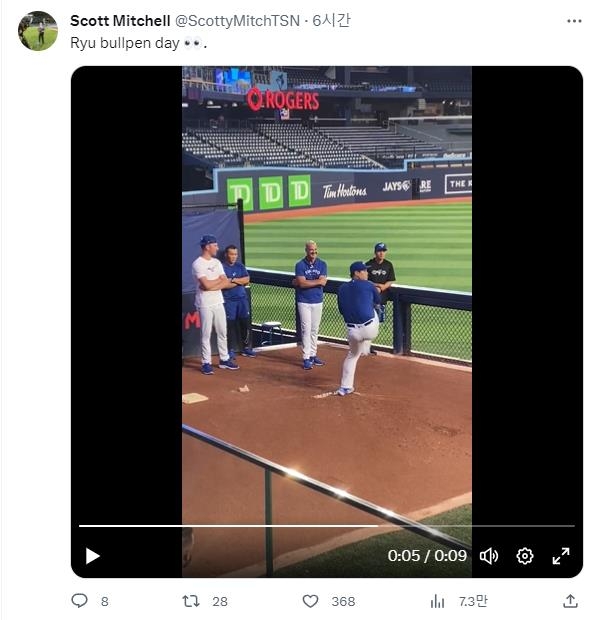The width and height of the screenshot is (600, 620).
Task: Click the Scott Mitchell display name
Action: pyautogui.click(x=119, y=20)
